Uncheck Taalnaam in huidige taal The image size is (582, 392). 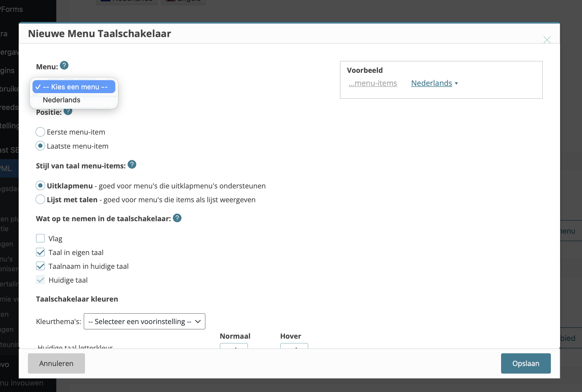click(40, 266)
